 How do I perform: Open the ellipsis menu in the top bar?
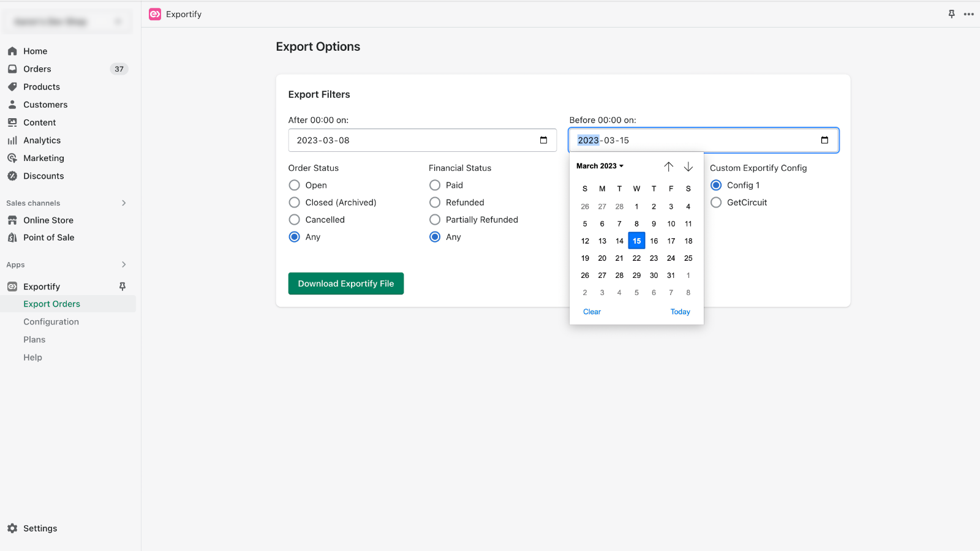pyautogui.click(x=968, y=14)
